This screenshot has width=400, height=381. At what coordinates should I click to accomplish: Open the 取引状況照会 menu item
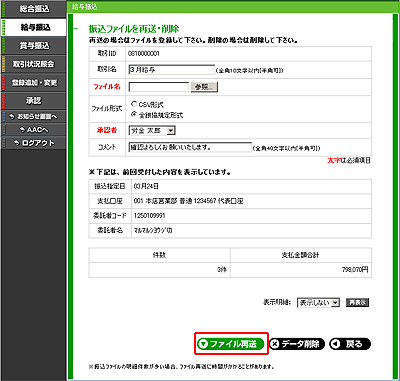click(33, 64)
